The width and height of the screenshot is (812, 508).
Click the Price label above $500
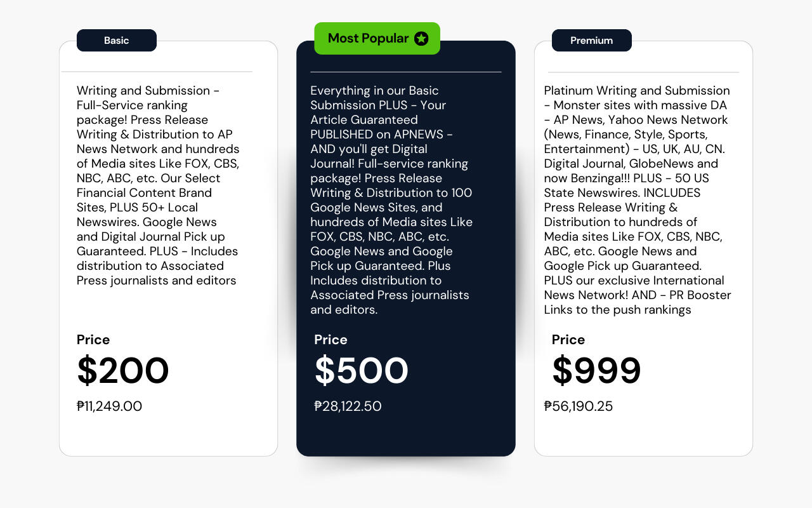pyautogui.click(x=331, y=340)
